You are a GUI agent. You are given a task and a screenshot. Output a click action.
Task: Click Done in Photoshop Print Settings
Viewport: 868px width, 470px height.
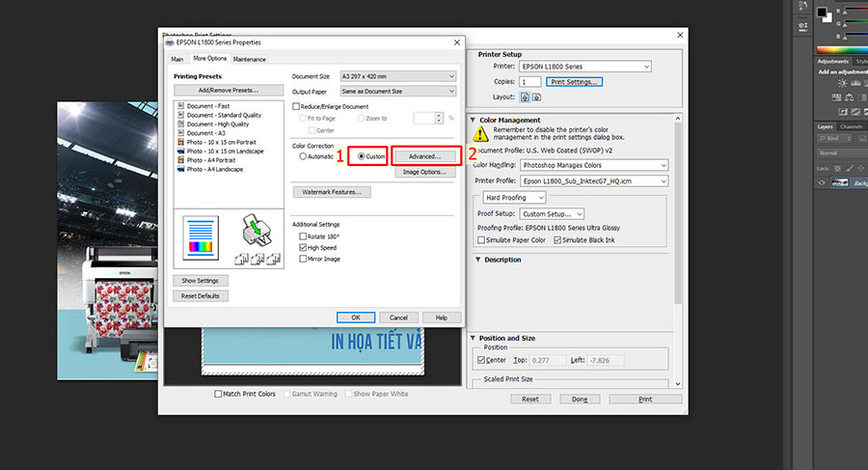pos(580,399)
